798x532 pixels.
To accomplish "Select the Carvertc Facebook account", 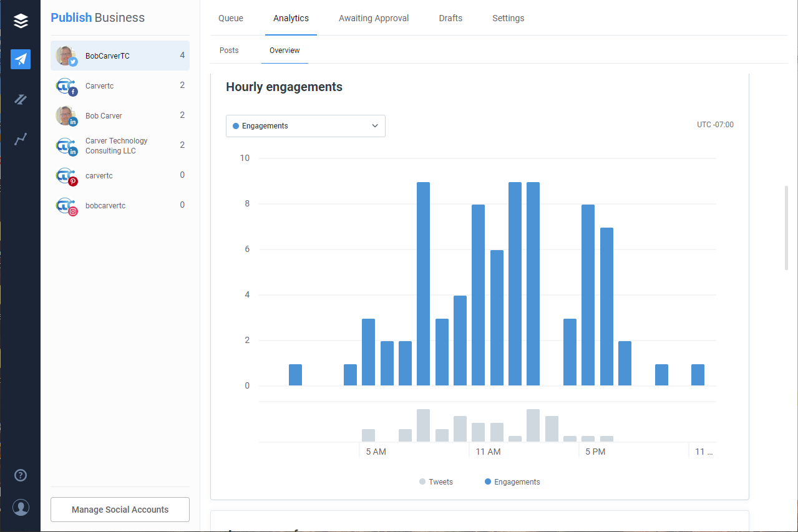I will point(120,85).
